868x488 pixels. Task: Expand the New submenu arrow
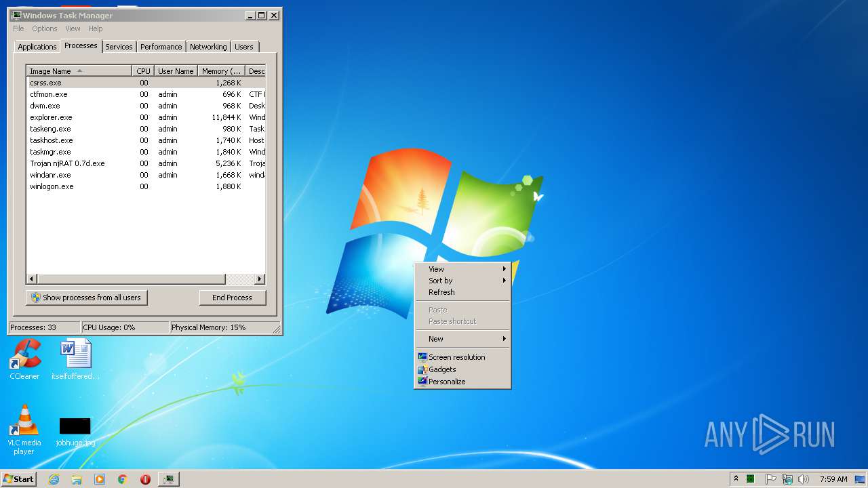point(505,339)
